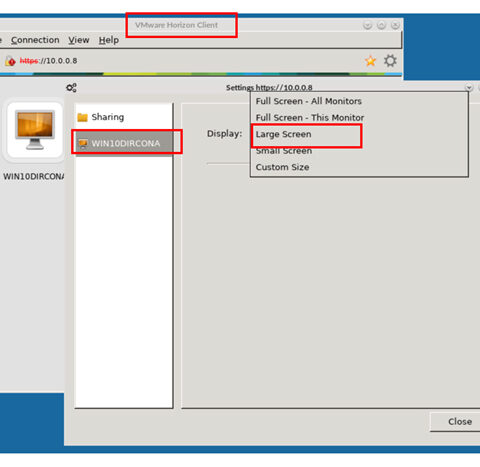The height and width of the screenshot is (467, 480).
Task: Open the View menu
Action: 79,40
